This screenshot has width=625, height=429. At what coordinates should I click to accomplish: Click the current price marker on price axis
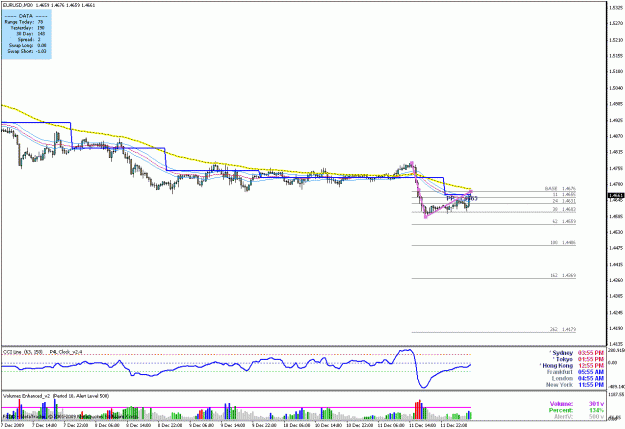(616, 195)
